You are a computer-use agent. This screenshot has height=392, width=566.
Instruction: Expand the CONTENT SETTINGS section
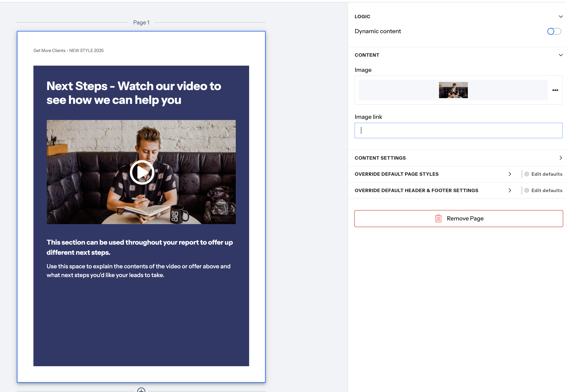pyautogui.click(x=561, y=158)
